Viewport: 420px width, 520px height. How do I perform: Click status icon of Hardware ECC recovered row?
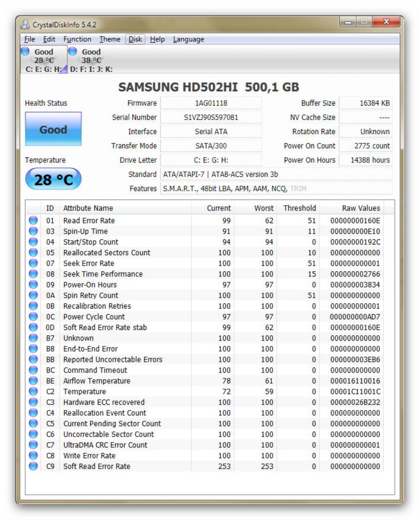pos(33,402)
